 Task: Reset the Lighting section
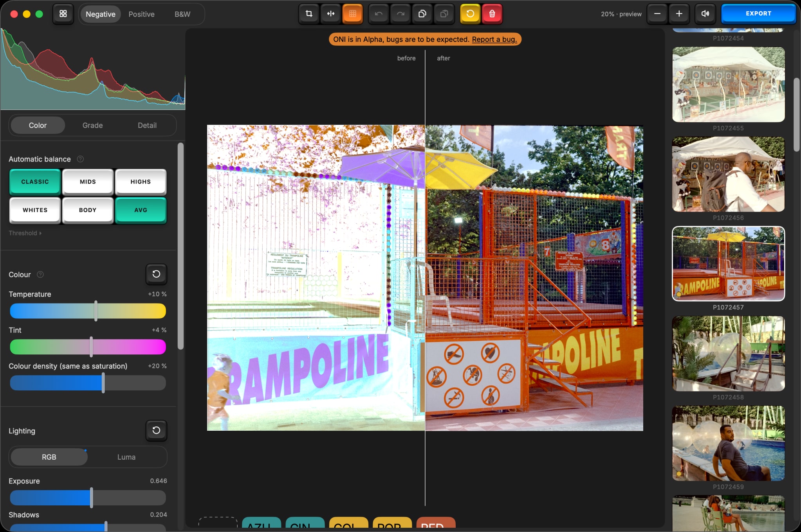coord(156,430)
